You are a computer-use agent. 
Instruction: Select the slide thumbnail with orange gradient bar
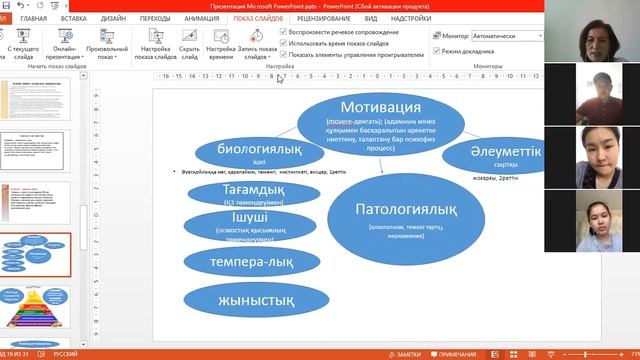tap(35, 203)
